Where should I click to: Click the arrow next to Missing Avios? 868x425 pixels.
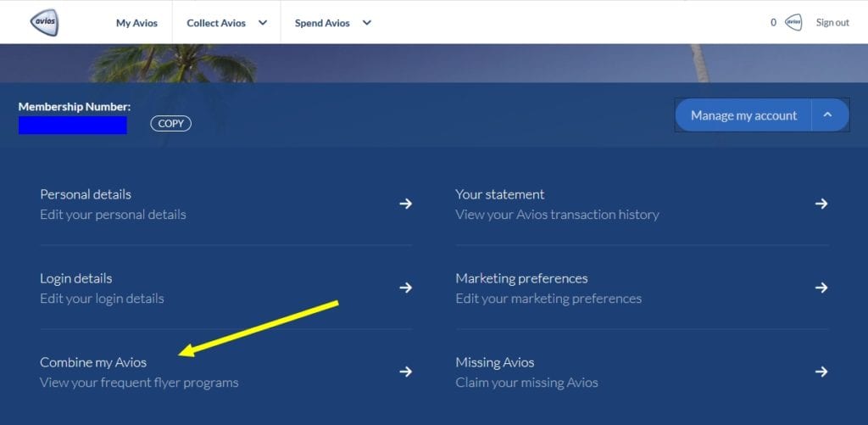821,372
